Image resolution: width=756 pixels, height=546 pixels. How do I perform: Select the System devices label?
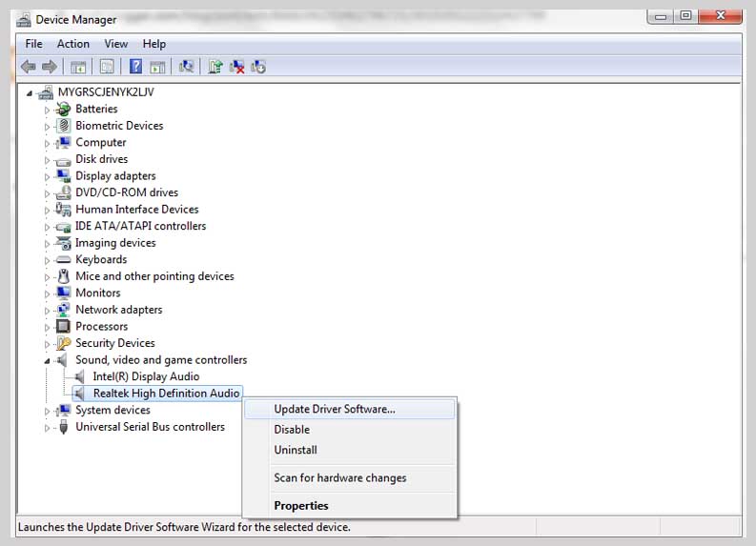point(112,410)
